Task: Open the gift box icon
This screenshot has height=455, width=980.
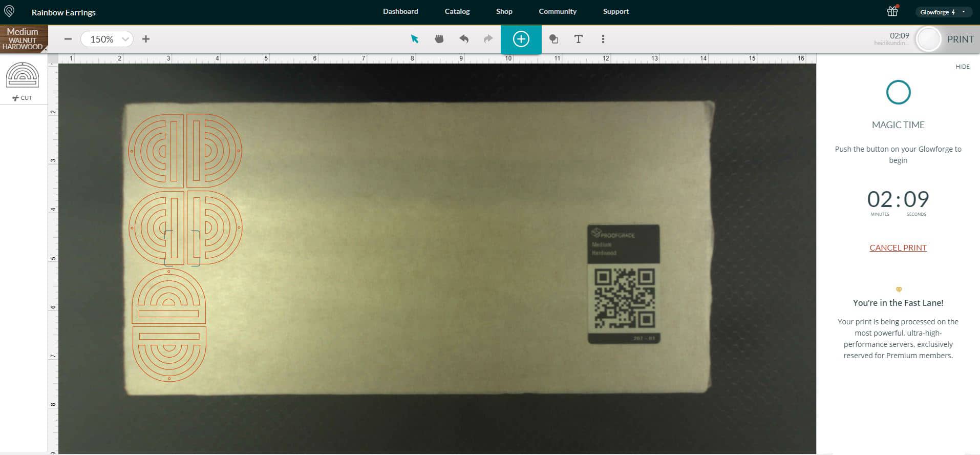Action: coord(892,11)
